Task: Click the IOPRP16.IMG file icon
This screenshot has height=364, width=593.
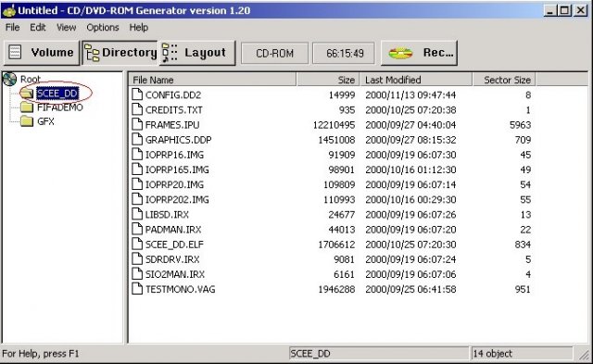Action: (137, 155)
